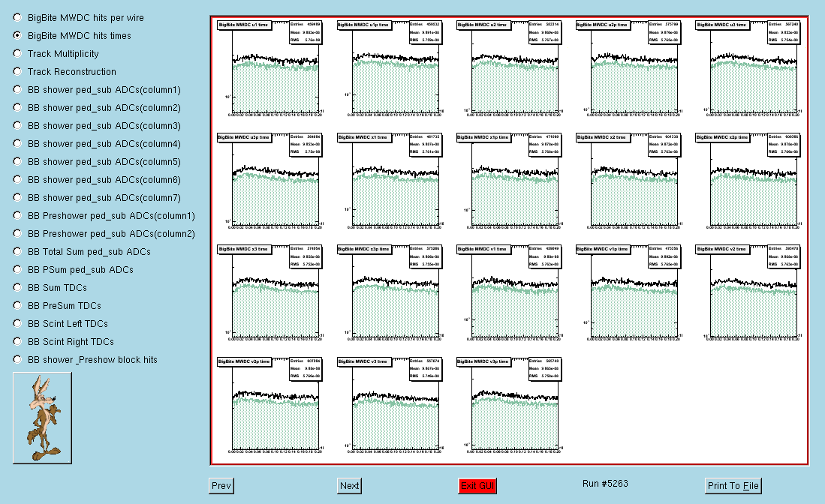Select BB shower ped_sub ADCs(column6)
Viewport: 825px width, 504px height.
pos(17,179)
